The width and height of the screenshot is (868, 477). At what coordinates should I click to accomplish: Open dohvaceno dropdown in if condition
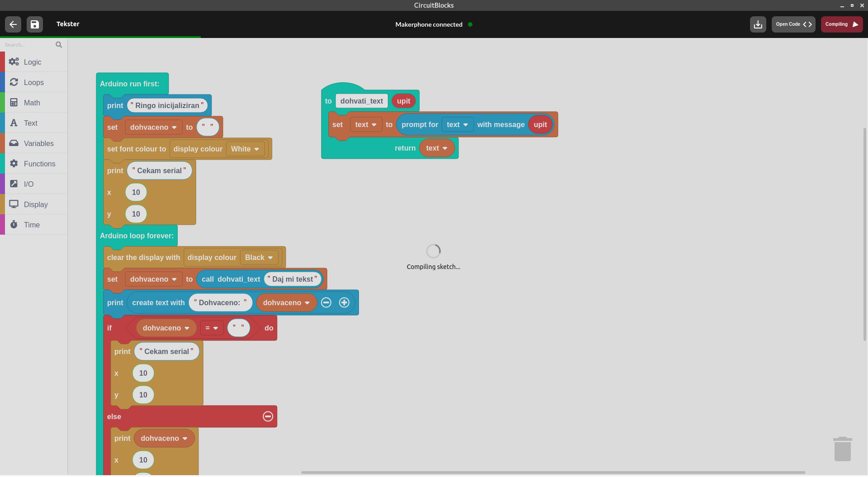(166, 328)
